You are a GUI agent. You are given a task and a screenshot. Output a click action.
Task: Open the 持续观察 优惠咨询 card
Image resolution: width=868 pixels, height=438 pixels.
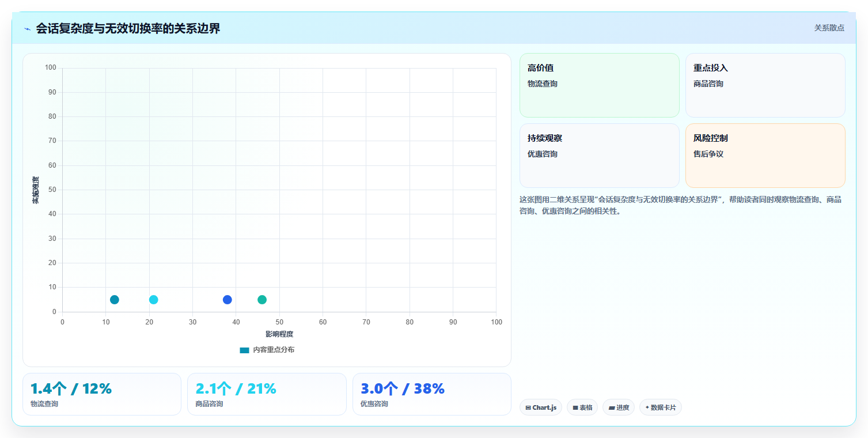(x=600, y=156)
